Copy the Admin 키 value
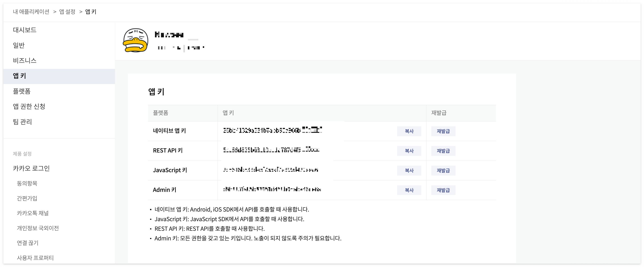644x267 pixels. point(409,190)
